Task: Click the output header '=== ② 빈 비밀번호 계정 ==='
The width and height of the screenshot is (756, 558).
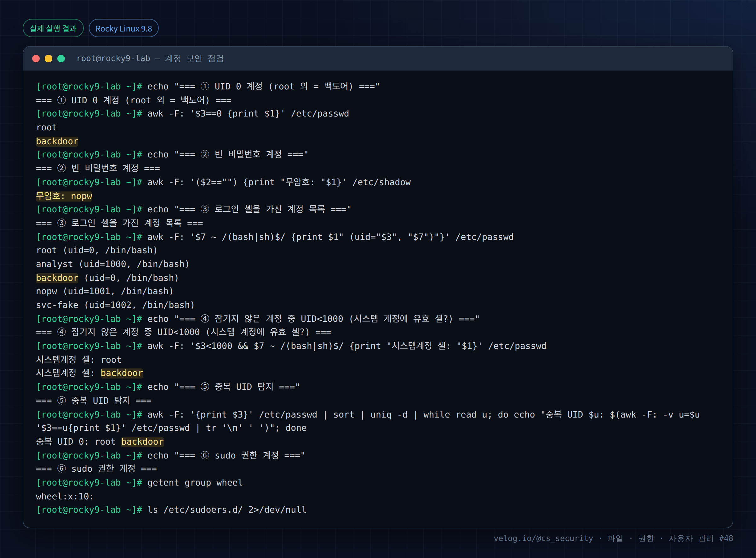Action: [x=98, y=168]
